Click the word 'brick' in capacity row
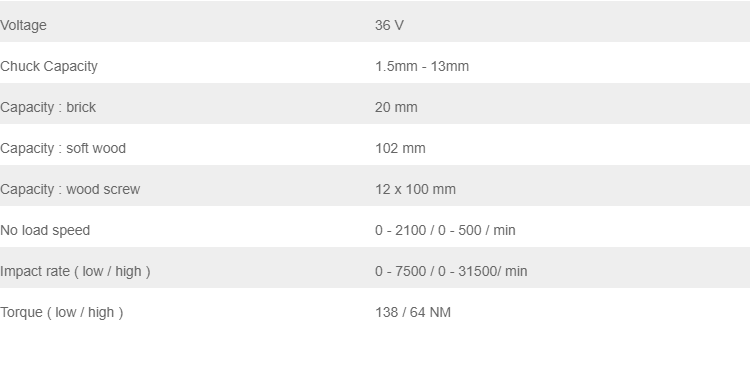The image size is (750, 371). click(81, 108)
